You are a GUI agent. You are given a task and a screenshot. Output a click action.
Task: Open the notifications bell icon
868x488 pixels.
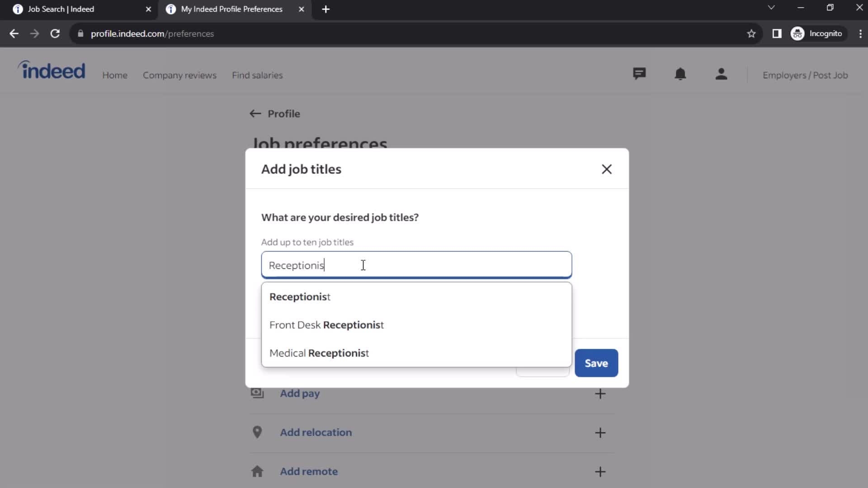(x=680, y=75)
